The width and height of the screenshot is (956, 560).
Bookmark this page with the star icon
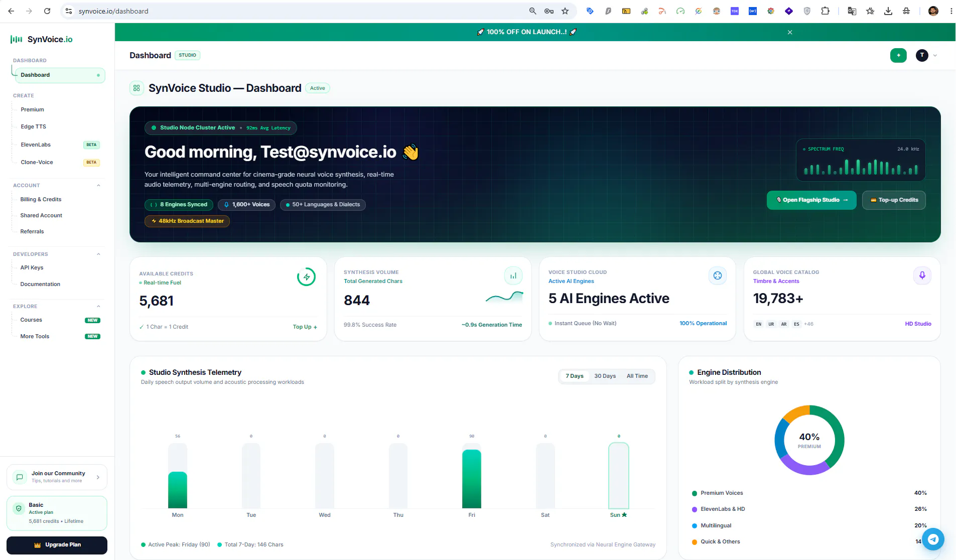(565, 11)
